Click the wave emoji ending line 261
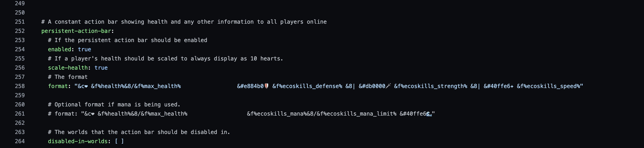This screenshot has width=644, height=148. pos(429,114)
